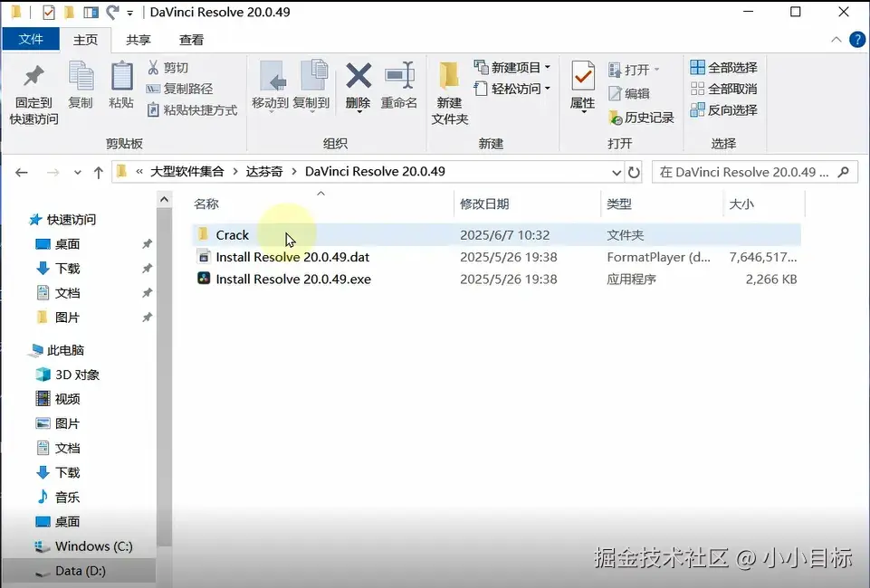This screenshot has width=870, height=588.
Task: Click Paste shortcut (粘贴快捷方式)
Action: [192, 109]
